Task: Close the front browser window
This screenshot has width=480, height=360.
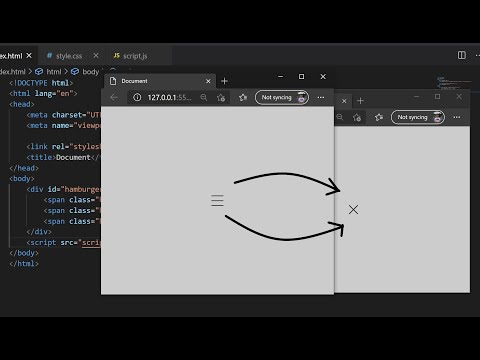Action: (x=323, y=77)
